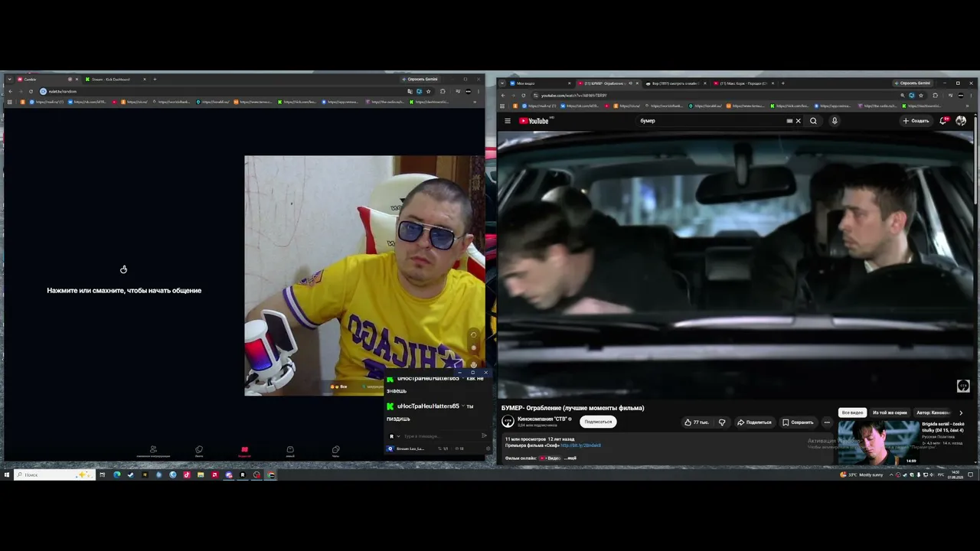Switch to the Stream Kick Dashboard tab
The image size is (980, 551).
[116, 79]
